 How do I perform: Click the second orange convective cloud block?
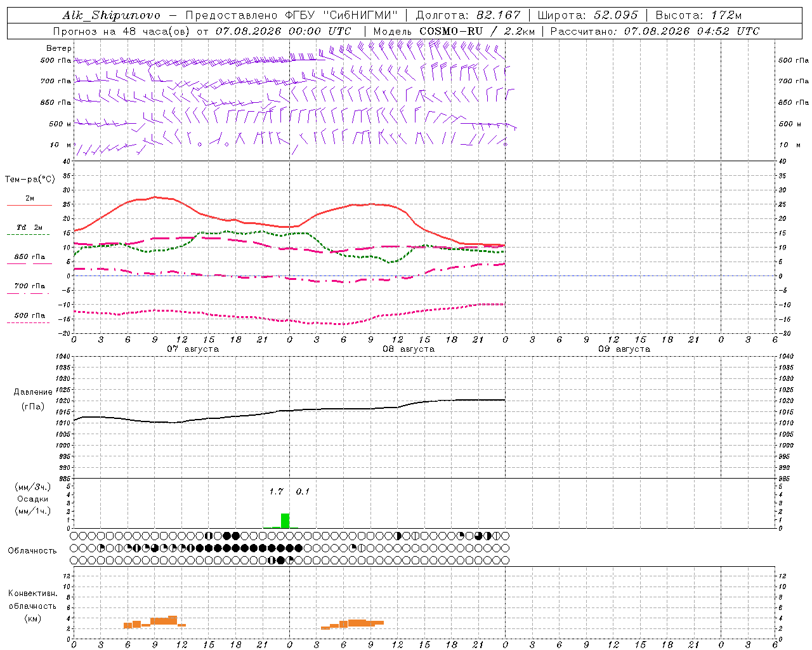[x=352, y=624]
